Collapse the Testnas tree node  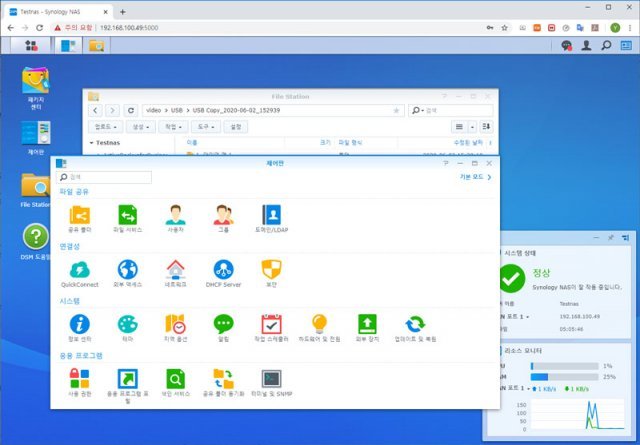(91, 143)
